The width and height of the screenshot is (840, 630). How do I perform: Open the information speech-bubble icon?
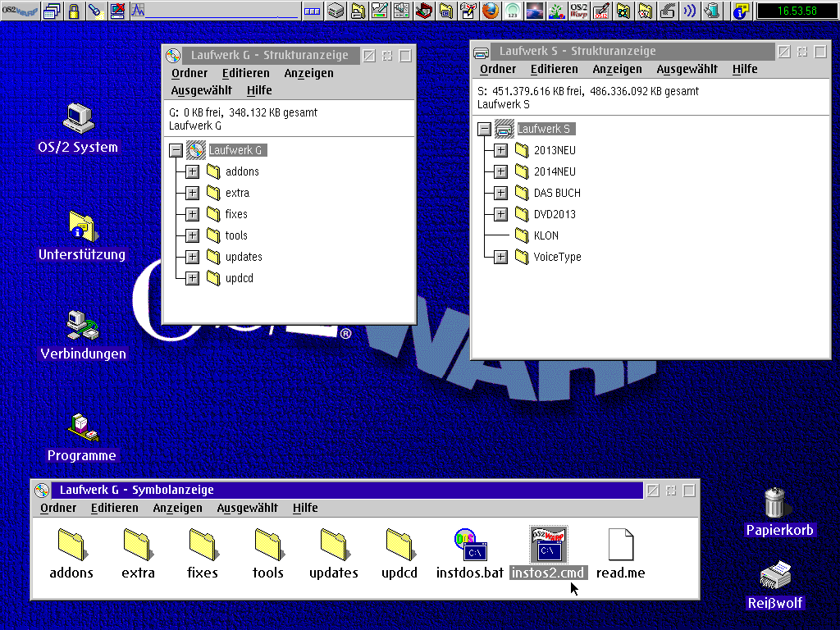click(742, 11)
